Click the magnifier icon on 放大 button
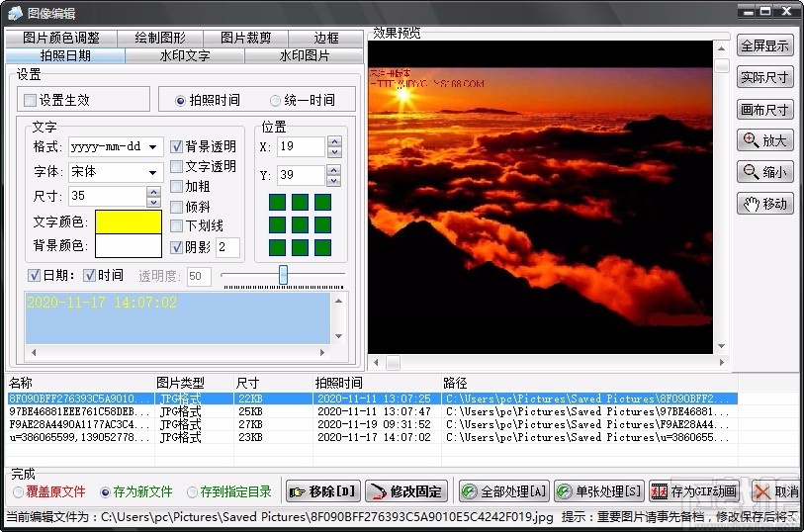Viewport: 804px width, 532px height. tap(751, 139)
